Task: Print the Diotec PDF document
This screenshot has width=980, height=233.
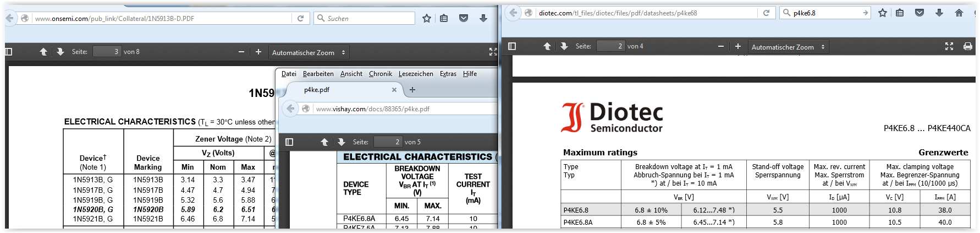Action: tap(967, 46)
